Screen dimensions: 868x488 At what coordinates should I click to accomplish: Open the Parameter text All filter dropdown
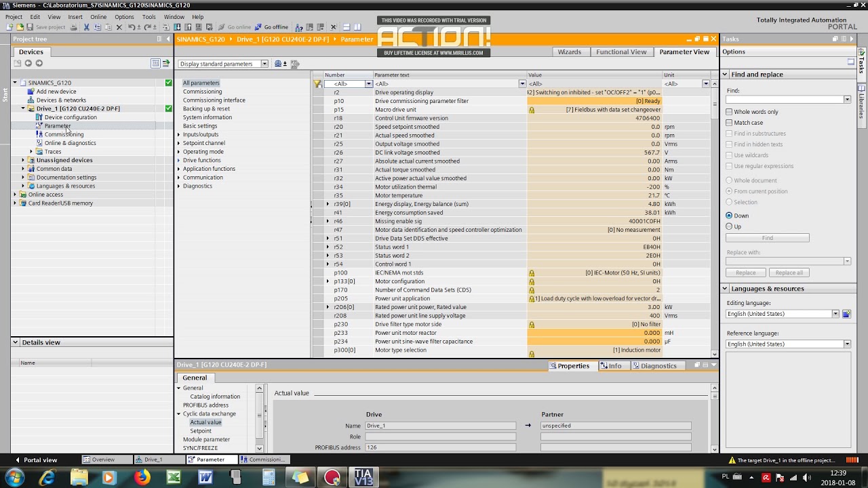click(522, 84)
